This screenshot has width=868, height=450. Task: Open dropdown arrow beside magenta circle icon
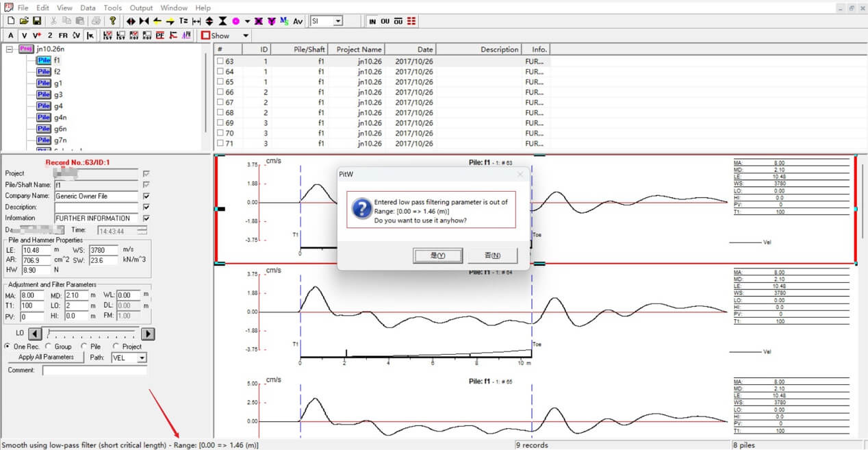tap(248, 21)
